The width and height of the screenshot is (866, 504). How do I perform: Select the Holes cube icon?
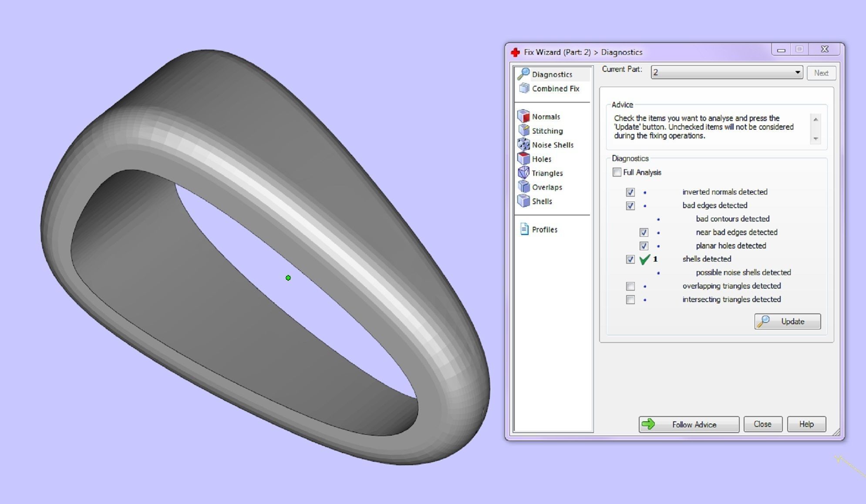tap(523, 159)
